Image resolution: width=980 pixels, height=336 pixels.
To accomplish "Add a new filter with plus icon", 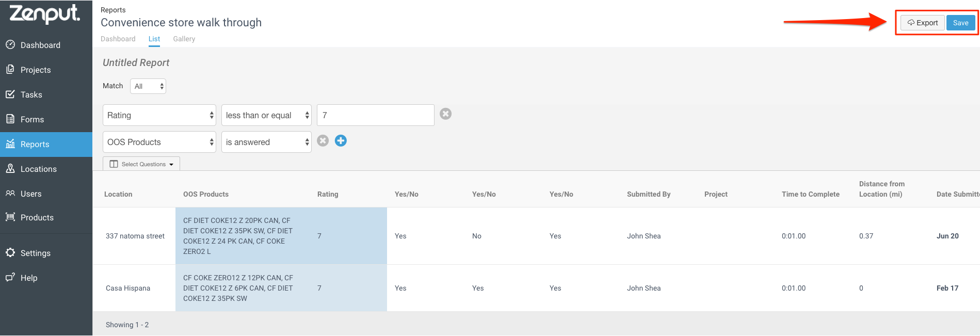I will (x=341, y=140).
